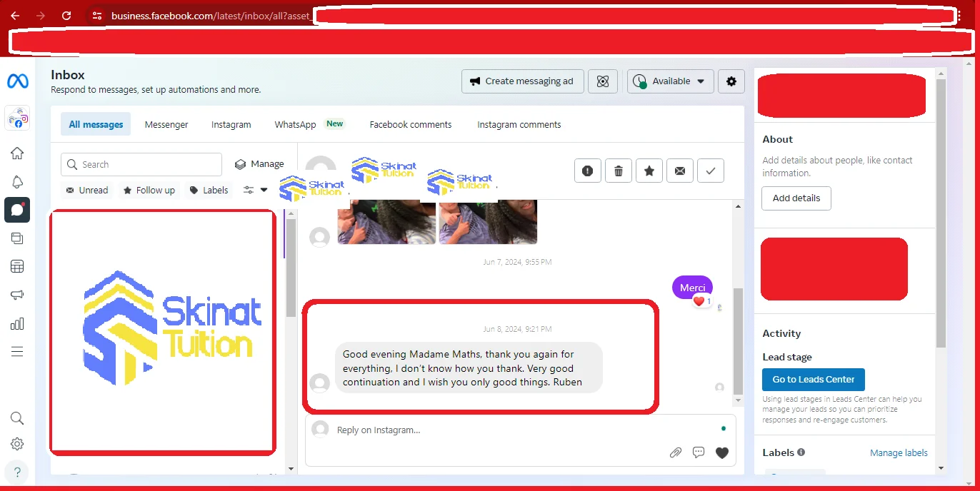Open All tools hamburger menu
This screenshot has width=980, height=491.
click(17, 352)
